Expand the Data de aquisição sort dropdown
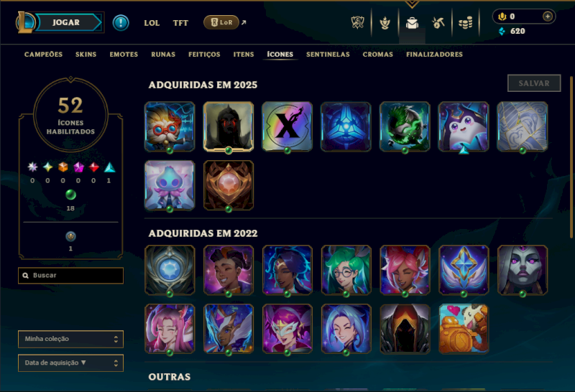Viewport: 575px width, 392px height. (x=70, y=363)
